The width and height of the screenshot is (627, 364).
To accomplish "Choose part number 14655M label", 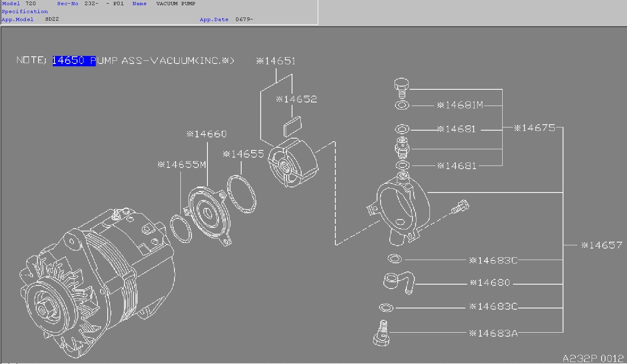I will point(182,164).
